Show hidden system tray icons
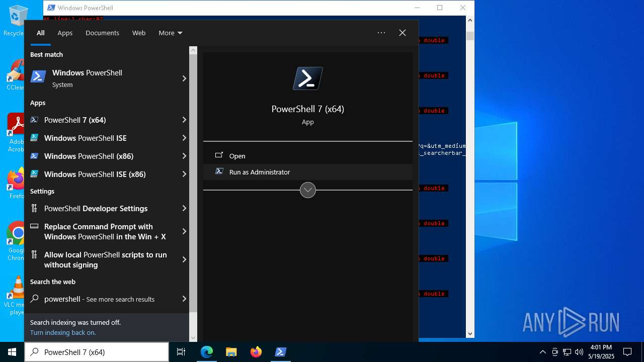Image resolution: width=644 pixels, height=362 pixels. click(542, 352)
